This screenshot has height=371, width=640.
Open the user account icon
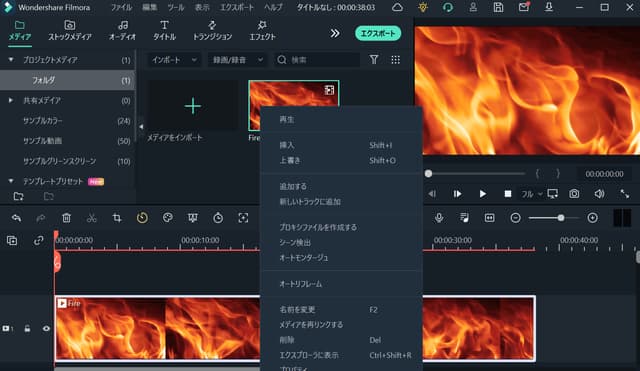[473, 7]
